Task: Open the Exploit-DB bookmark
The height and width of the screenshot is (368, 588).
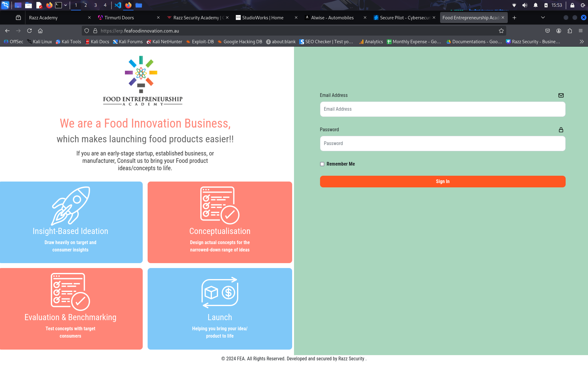Action: click(200, 42)
